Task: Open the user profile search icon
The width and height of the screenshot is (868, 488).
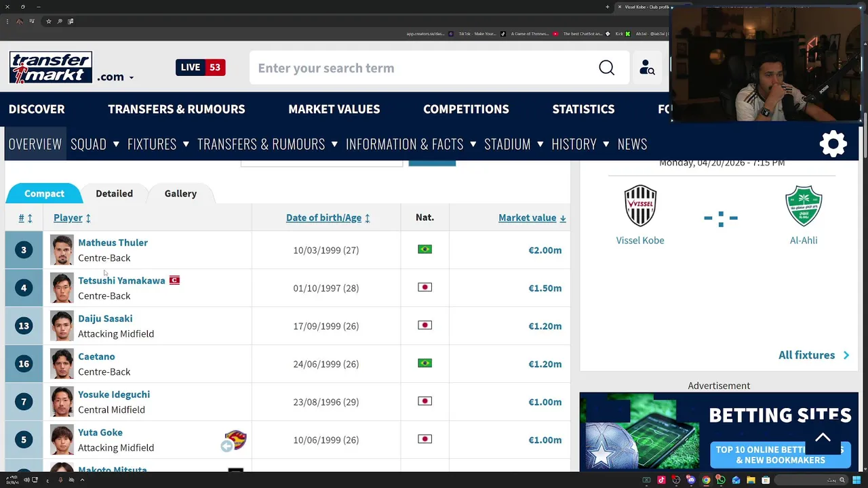Action: [x=647, y=68]
